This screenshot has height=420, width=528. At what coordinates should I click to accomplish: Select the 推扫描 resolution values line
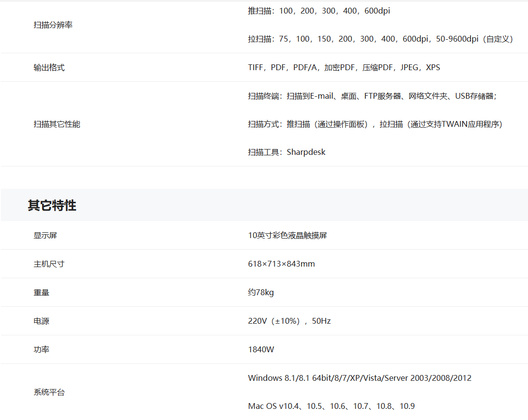click(x=318, y=11)
